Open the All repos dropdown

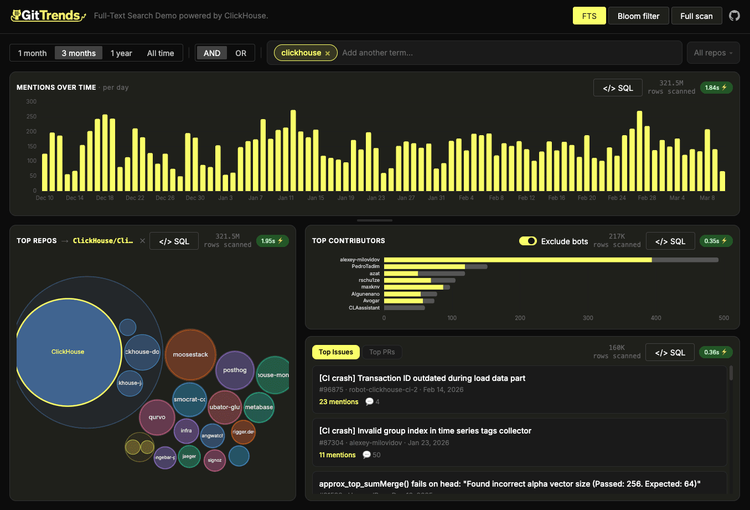click(713, 53)
